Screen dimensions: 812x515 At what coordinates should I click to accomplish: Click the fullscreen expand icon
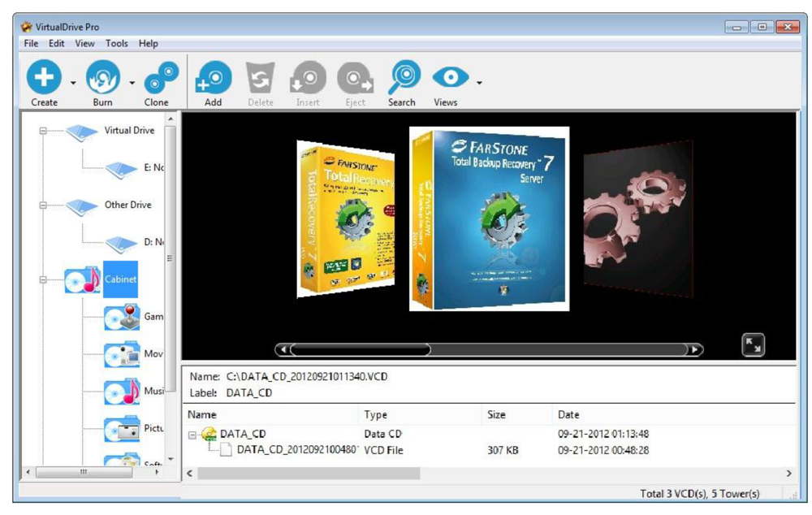pyautogui.click(x=754, y=345)
